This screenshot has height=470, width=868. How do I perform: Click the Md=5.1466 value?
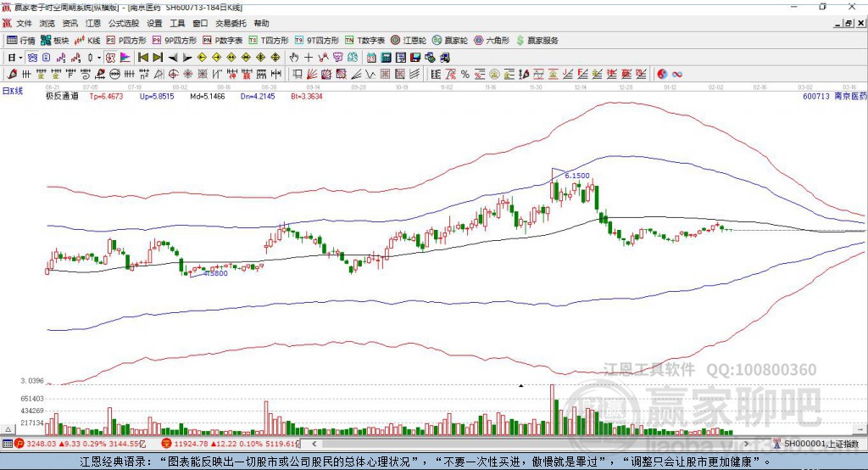coord(208,97)
